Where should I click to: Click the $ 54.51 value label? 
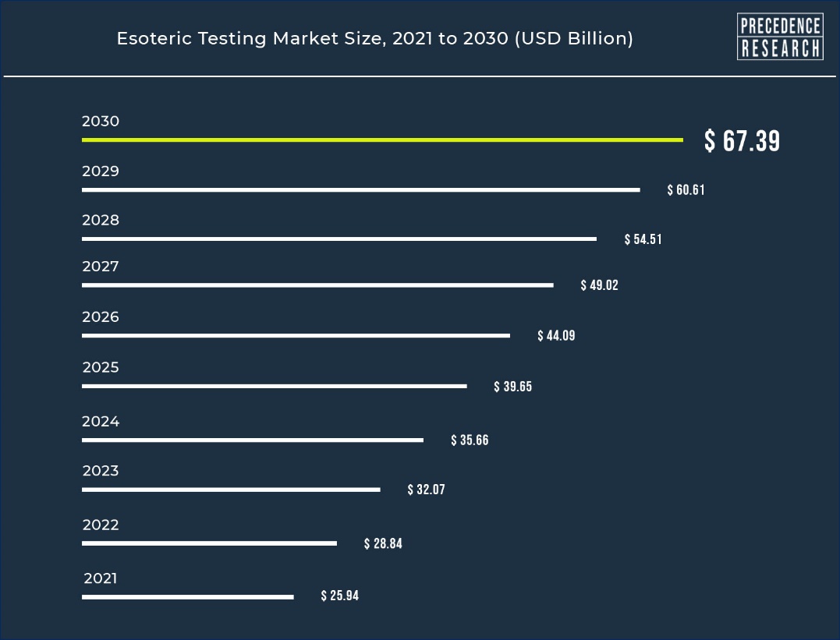tap(643, 239)
